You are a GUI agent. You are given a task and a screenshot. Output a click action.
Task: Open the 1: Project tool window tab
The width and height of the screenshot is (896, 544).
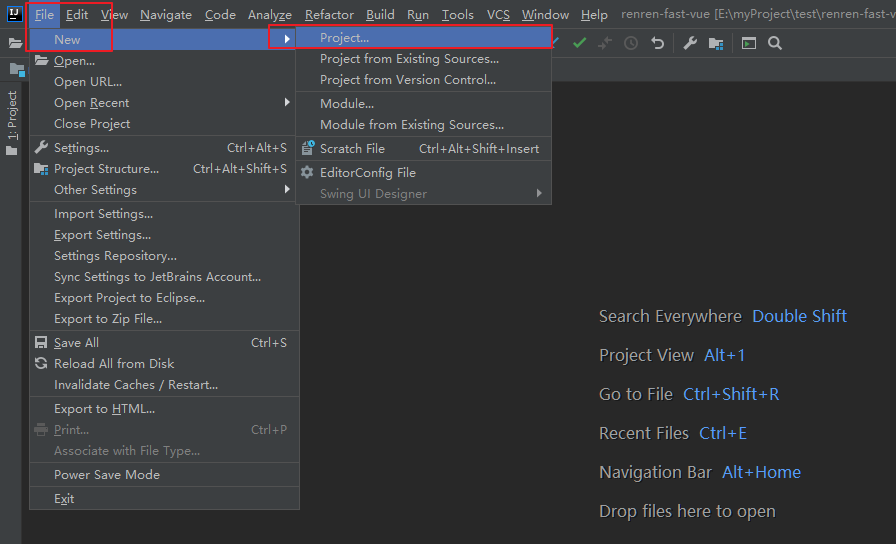12,122
